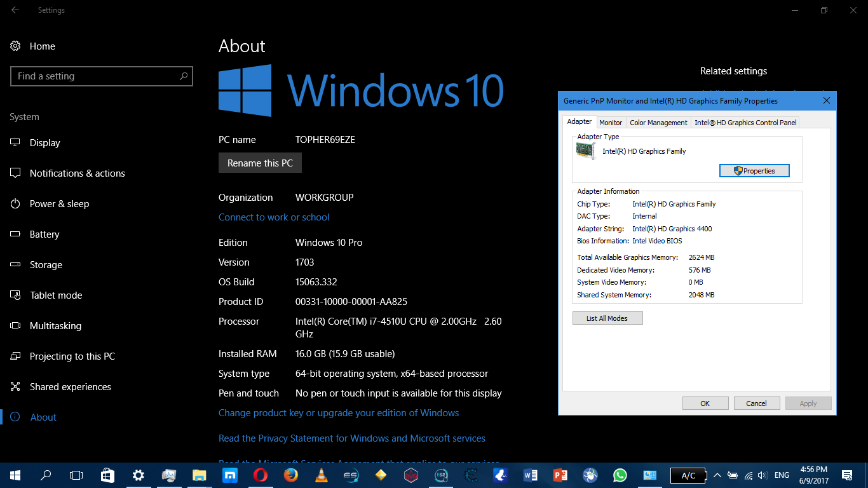Select the Display monitor icon in the sidebar
The image size is (868, 488).
tap(15, 143)
